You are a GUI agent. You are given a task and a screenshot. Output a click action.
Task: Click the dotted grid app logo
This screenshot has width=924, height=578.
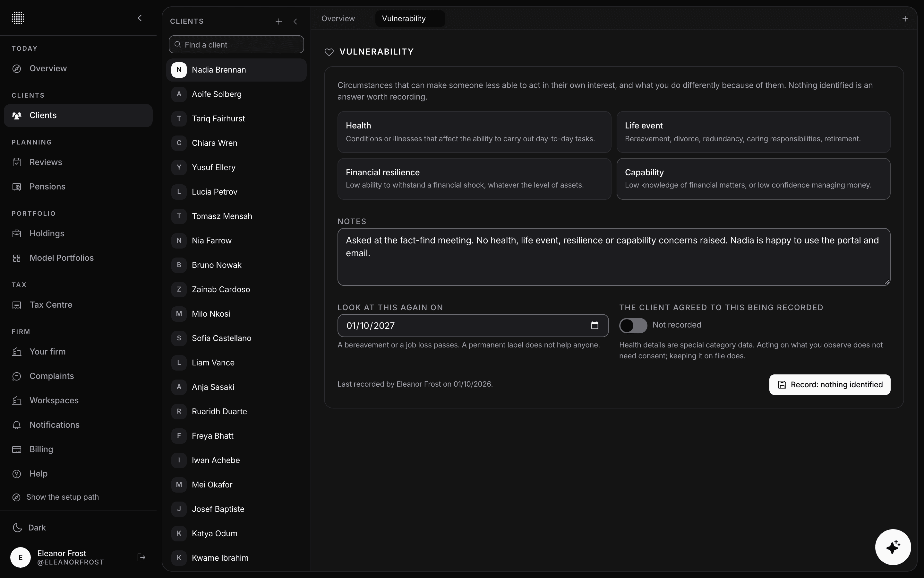18,18
